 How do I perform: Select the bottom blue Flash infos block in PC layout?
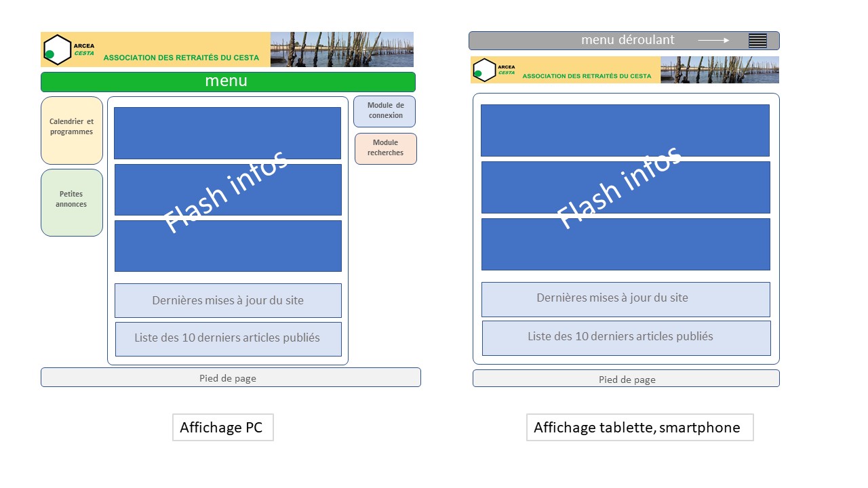coord(228,246)
